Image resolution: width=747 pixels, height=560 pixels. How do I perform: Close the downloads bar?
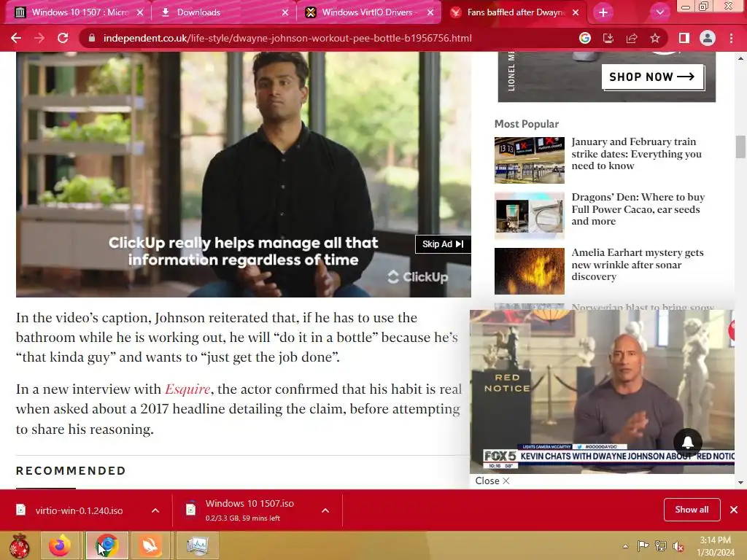pyautogui.click(x=734, y=510)
